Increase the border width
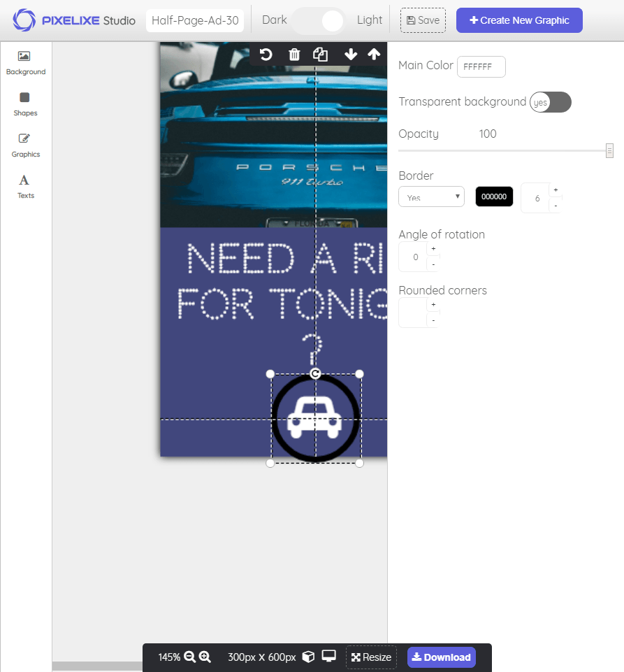The height and width of the screenshot is (672, 624). point(556,190)
